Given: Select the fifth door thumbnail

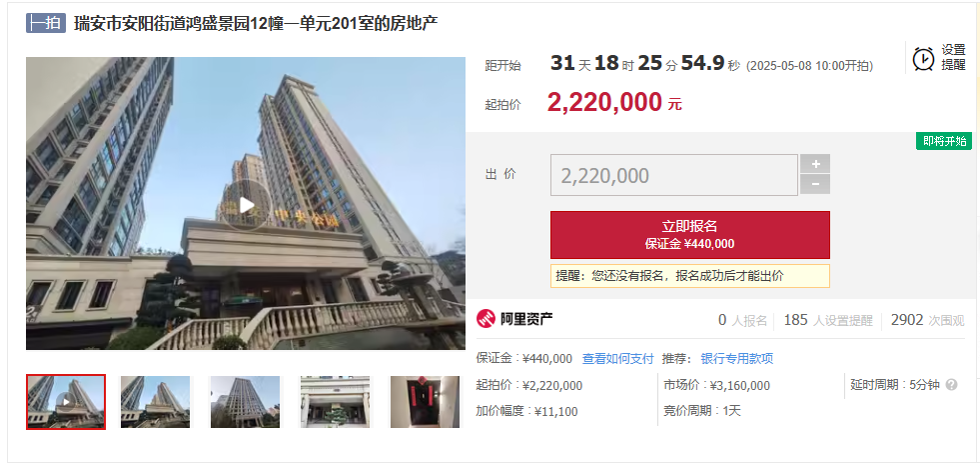Looking at the screenshot, I should point(425,402).
